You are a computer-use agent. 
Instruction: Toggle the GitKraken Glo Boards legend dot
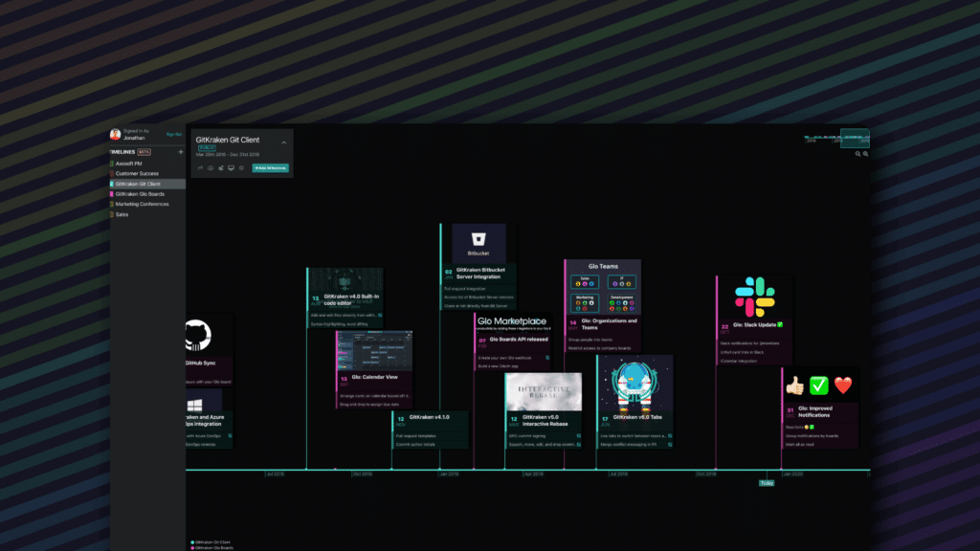coord(192,548)
